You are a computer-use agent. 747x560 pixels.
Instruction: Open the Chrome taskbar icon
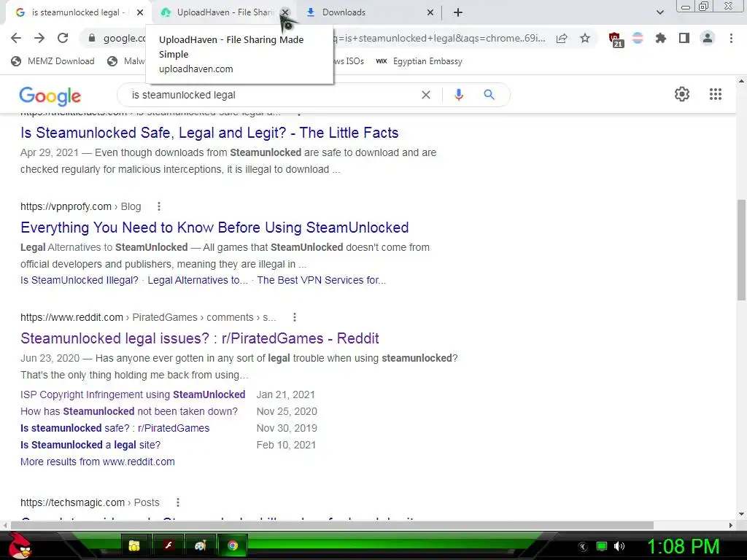pos(233,545)
